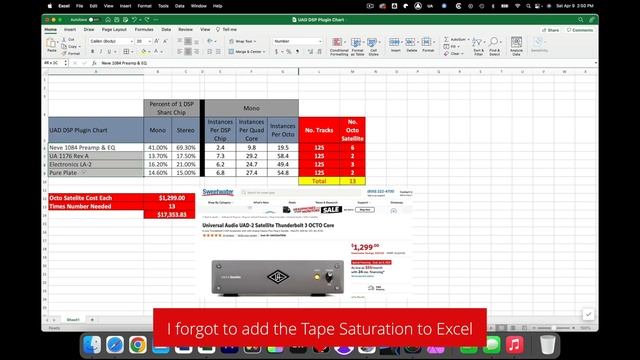Select the Sheet1 tab

coord(73,320)
